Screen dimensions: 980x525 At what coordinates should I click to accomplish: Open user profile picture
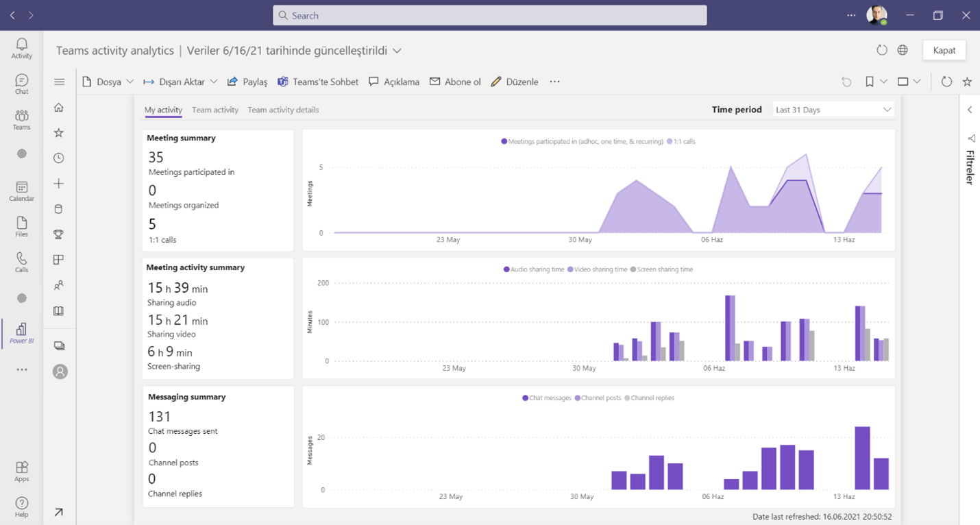tap(877, 15)
